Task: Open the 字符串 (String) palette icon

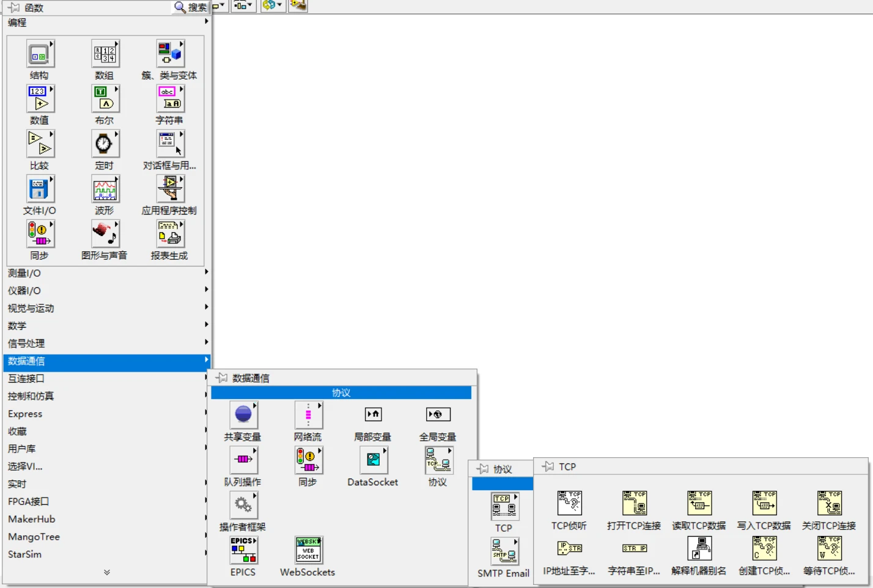Action: click(170, 99)
